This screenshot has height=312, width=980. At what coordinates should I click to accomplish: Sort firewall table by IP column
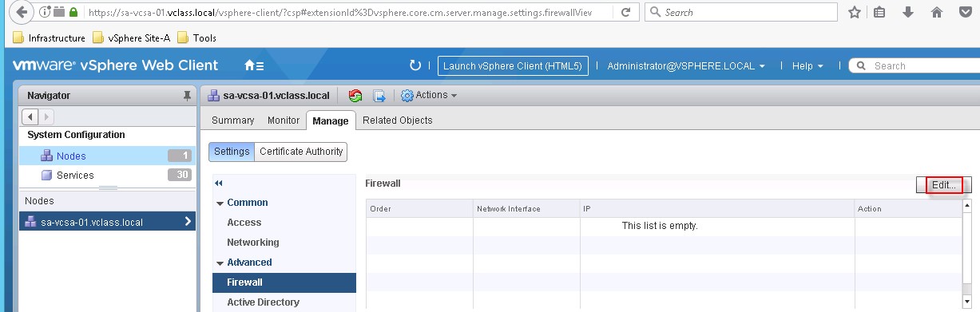click(717, 209)
